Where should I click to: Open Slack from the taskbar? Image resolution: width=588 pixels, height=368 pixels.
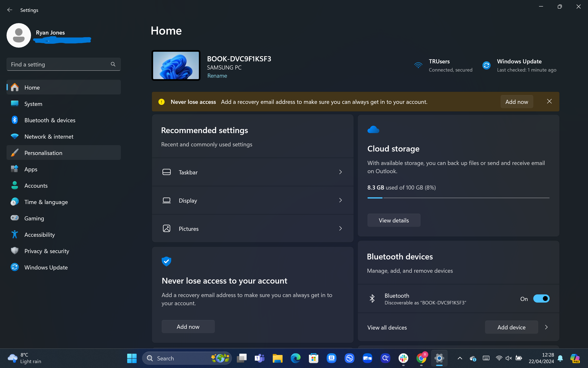(x=403, y=358)
